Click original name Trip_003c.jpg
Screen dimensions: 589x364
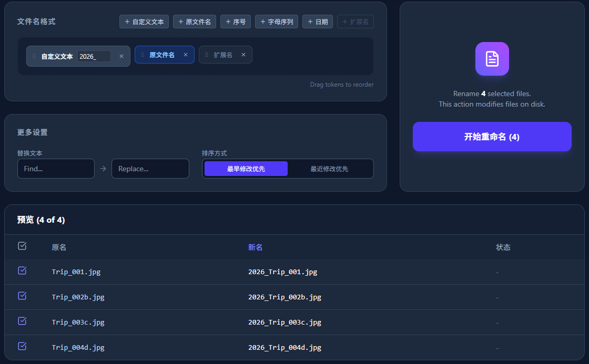pos(78,323)
